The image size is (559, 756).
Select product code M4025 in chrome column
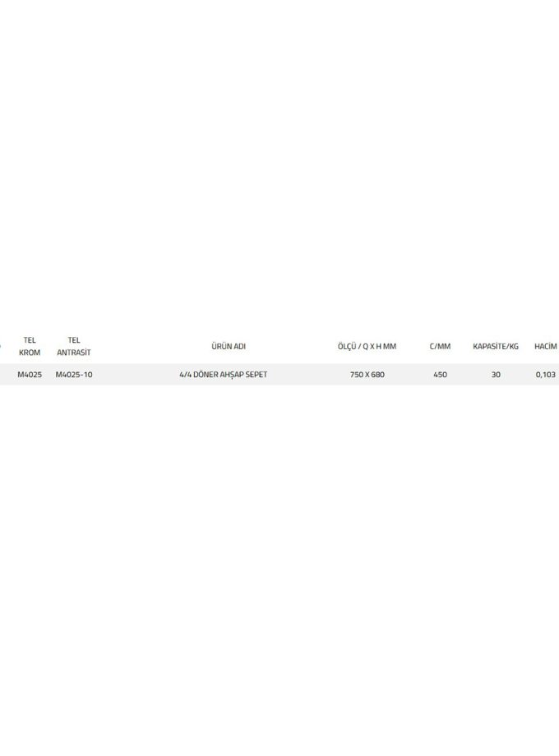(30, 374)
